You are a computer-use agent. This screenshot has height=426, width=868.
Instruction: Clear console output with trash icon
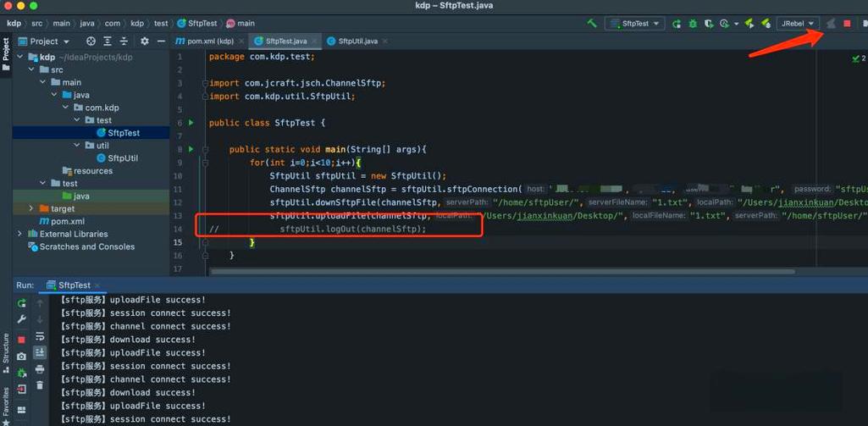coord(40,385)
